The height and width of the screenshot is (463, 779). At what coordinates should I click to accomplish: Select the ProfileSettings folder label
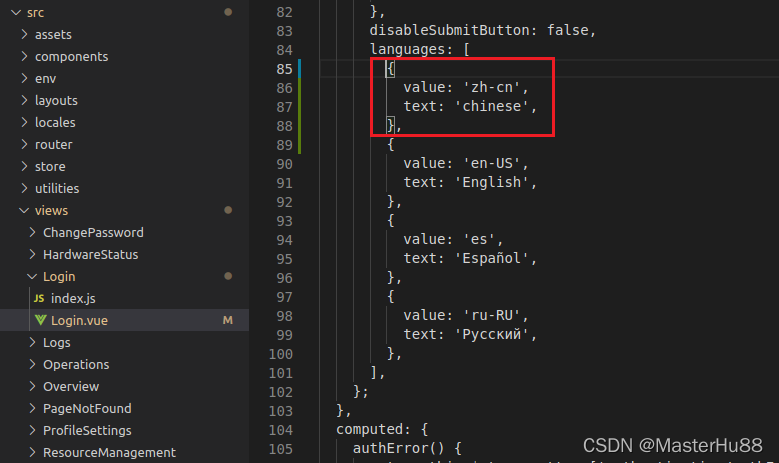coord(87,430)
